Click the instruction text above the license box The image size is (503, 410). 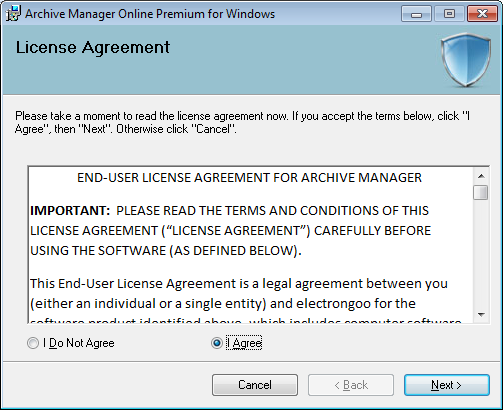point(242,122)
